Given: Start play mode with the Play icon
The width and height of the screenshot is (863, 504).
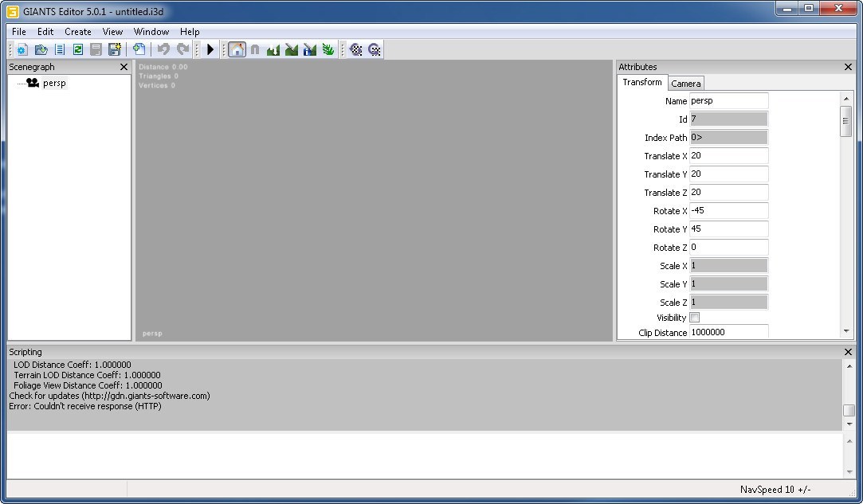Looking at the screenshot, I should coord(209,49).
